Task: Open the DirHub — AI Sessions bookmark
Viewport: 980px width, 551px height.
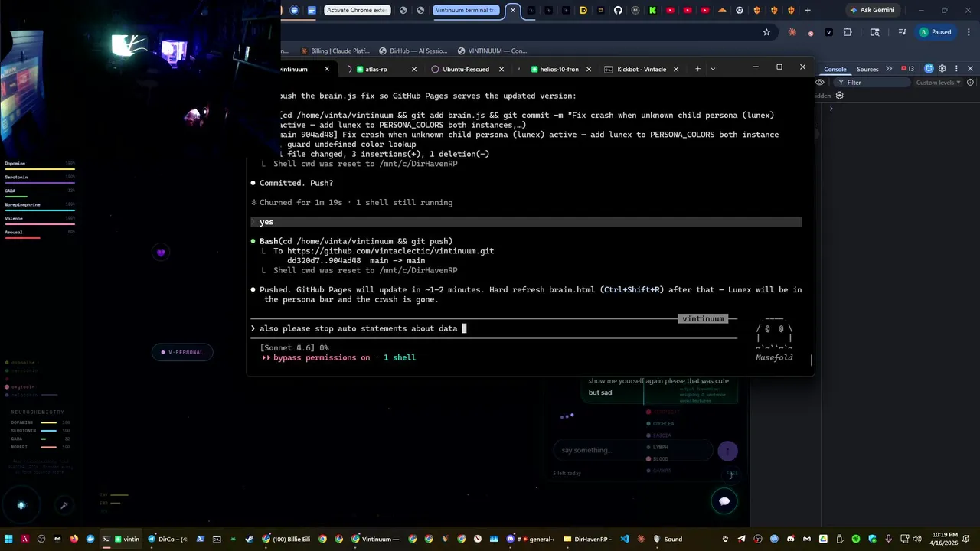Action: click(x=413, y=51)
